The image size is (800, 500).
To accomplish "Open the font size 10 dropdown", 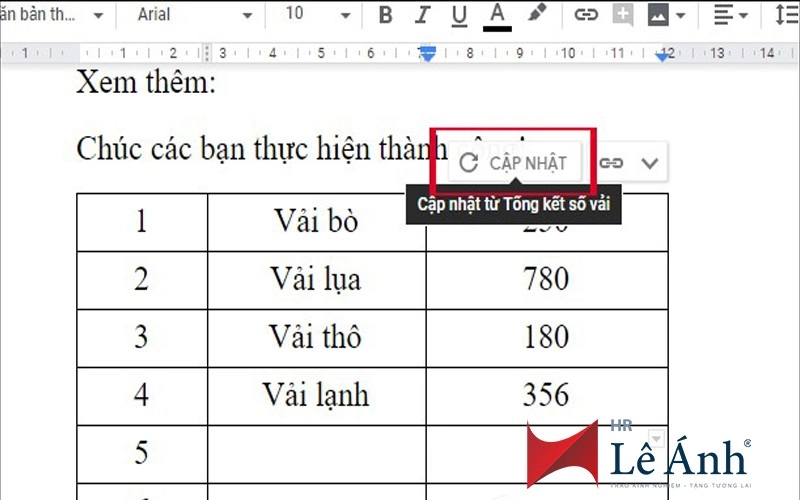I will click(x=318, y=15).
